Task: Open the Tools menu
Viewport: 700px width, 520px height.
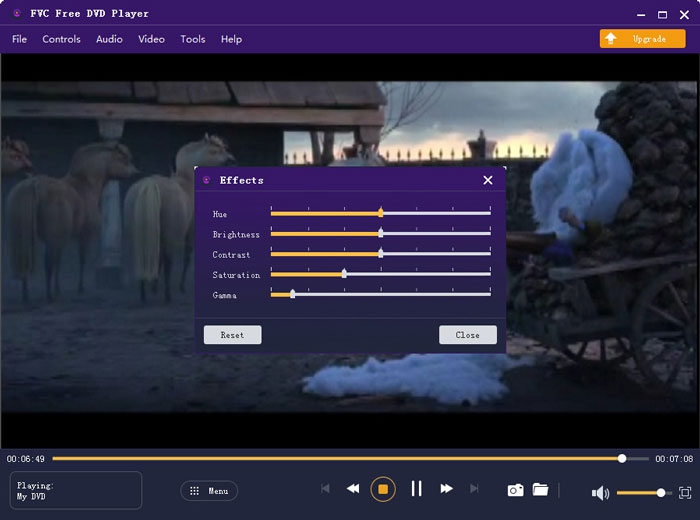Action: coord(192,39)
